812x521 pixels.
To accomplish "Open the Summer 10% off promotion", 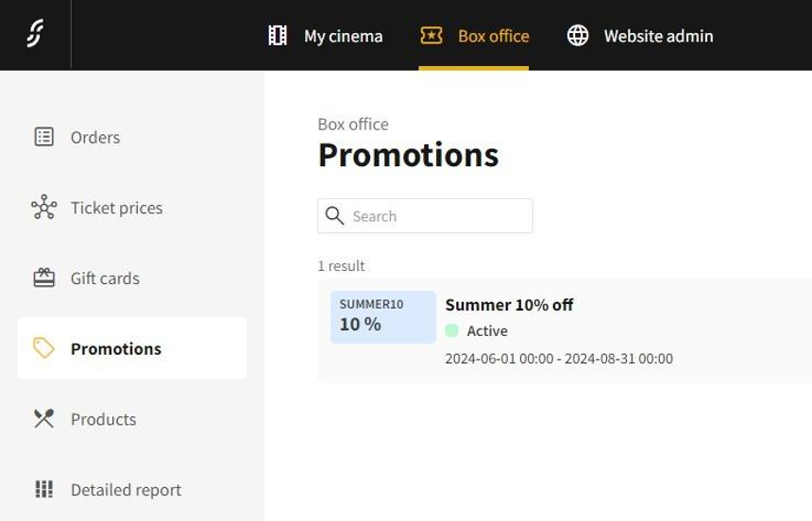I will coord(509,305).
